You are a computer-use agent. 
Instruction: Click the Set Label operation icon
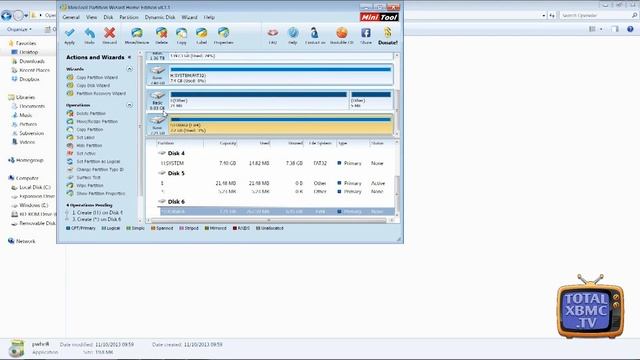pos(70,137)
